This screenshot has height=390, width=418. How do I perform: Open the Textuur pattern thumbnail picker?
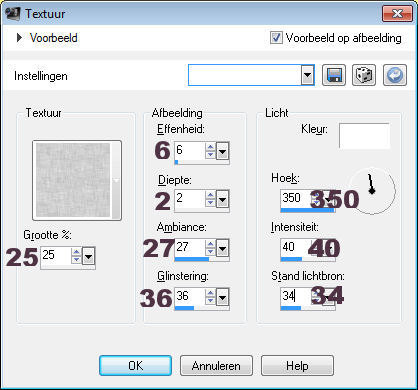[77, 180]
